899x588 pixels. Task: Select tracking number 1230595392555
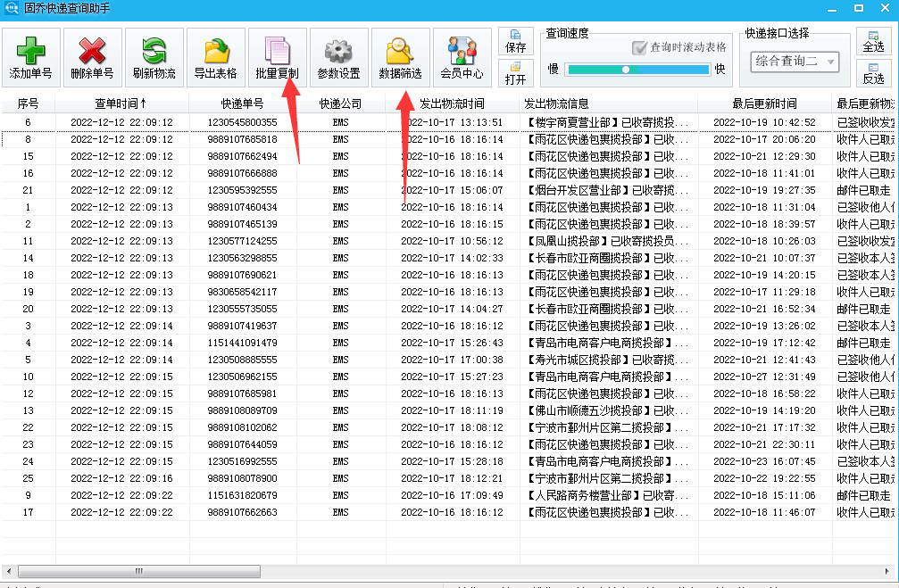click(x=243, y=190)
